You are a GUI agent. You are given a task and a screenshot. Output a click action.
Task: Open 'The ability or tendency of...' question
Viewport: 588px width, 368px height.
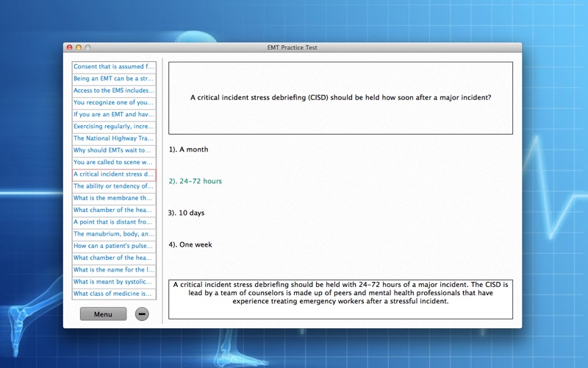(114, 186)
